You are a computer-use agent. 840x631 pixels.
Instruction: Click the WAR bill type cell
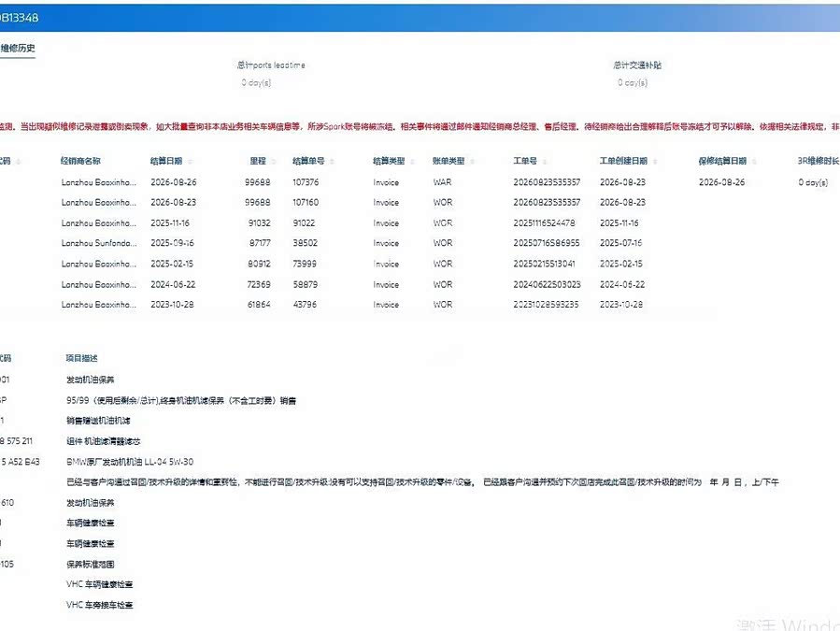pos(442,182)
